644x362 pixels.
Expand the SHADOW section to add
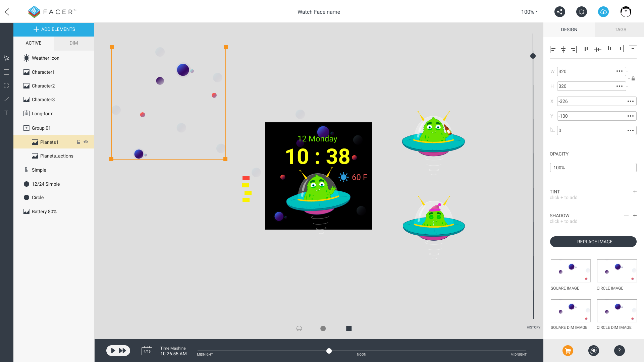(x=635, y=216)
